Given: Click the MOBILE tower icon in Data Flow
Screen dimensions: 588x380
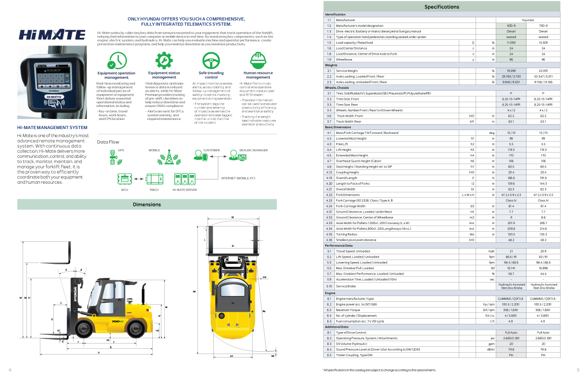Looking at the screenshot, I should coord(169,157).
